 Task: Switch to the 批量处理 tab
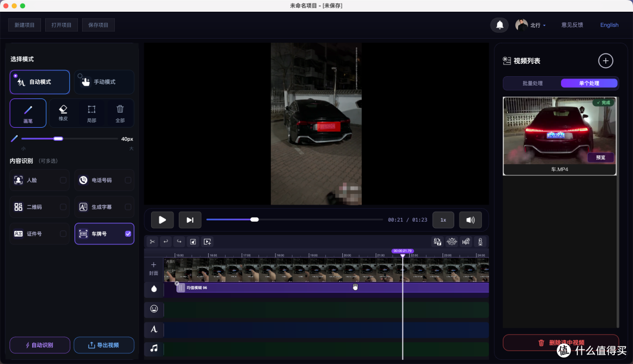click(x=532, y=83)
